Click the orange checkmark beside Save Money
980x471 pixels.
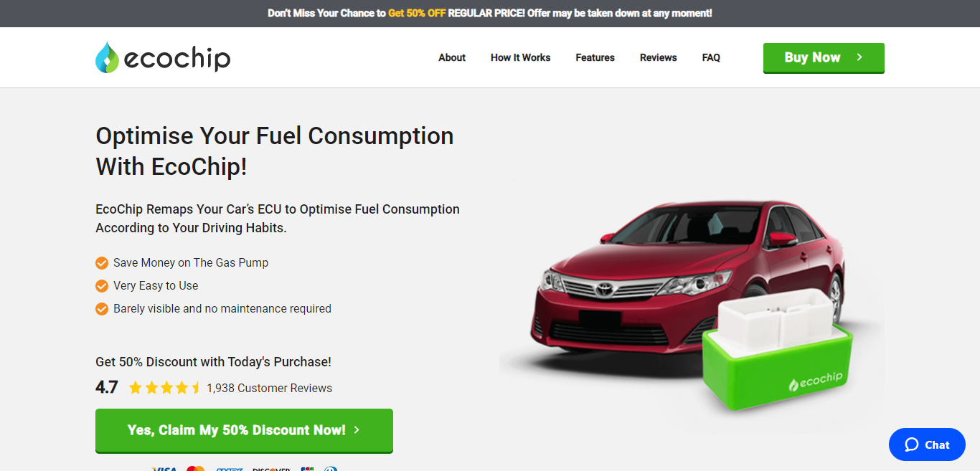[102, 262]
